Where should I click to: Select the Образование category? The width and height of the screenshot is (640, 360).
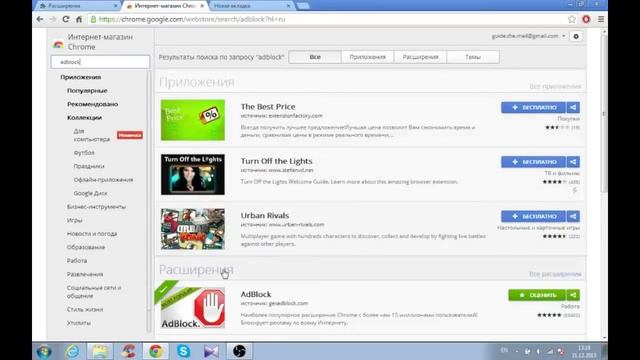pos(86,247)
